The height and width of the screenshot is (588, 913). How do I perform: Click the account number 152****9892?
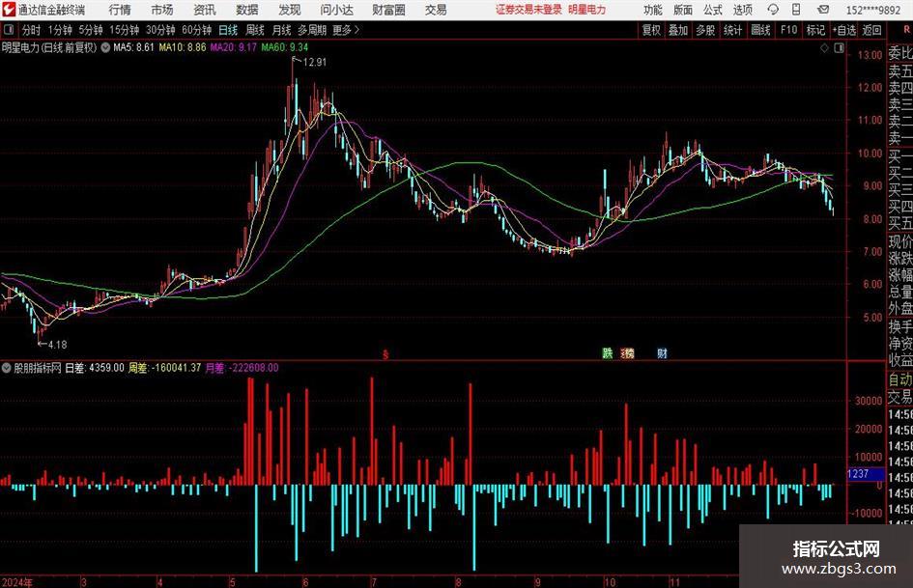[x=873, y=10]
